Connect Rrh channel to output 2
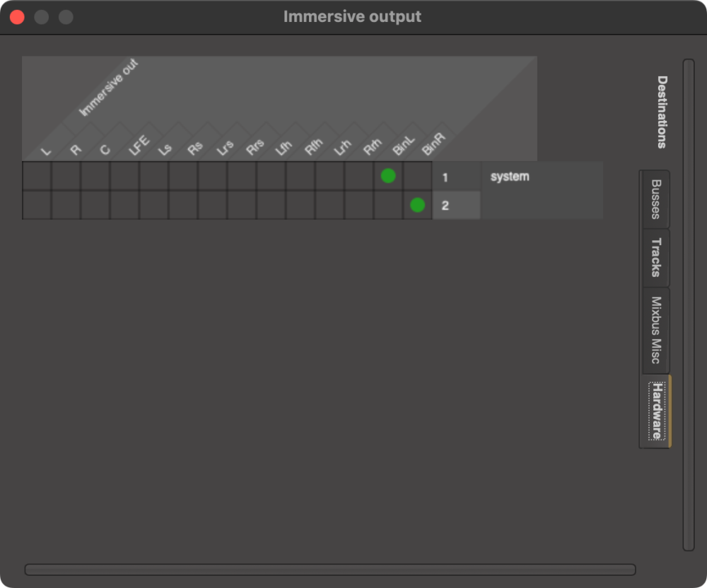The width and height of the screenshot is (707, 588). (x=359, y=204)
